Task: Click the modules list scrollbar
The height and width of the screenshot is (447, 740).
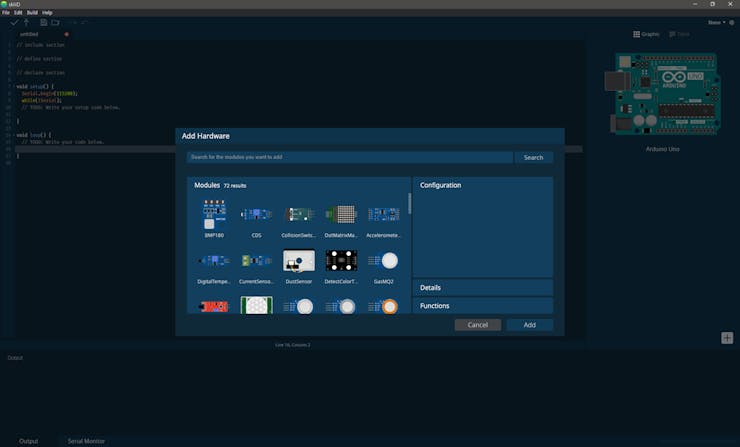Action: pos(409,203)
